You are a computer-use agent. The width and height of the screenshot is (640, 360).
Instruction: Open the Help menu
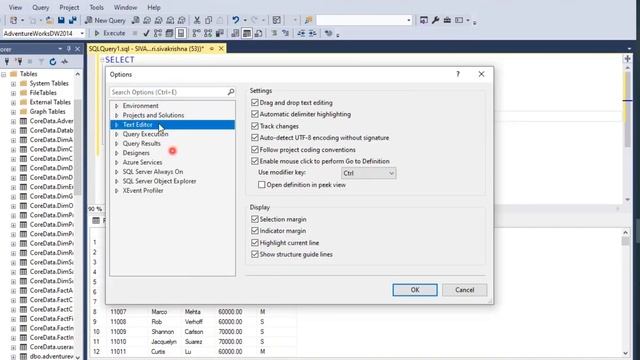tap(154, 7)
